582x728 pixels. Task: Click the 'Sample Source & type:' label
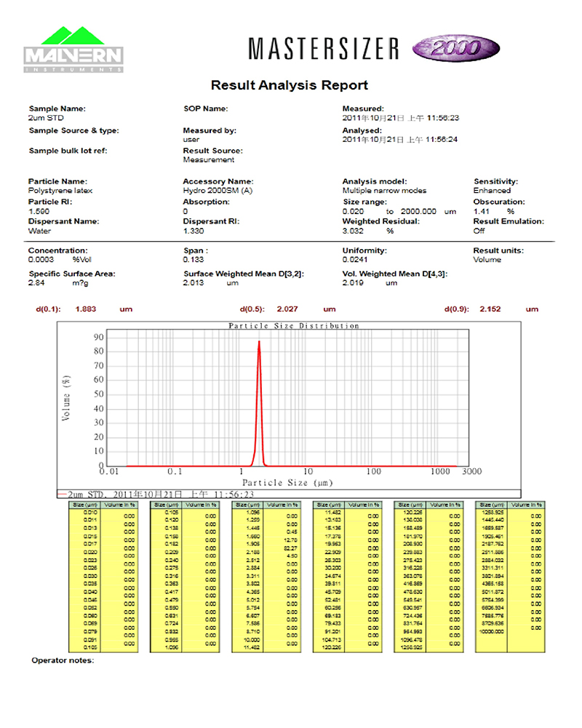(73, 130)
